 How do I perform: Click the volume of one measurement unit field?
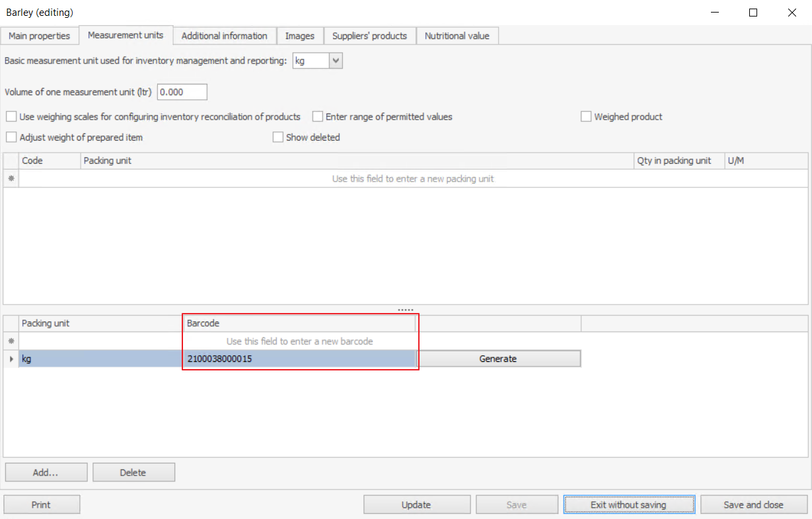(182, 92)
